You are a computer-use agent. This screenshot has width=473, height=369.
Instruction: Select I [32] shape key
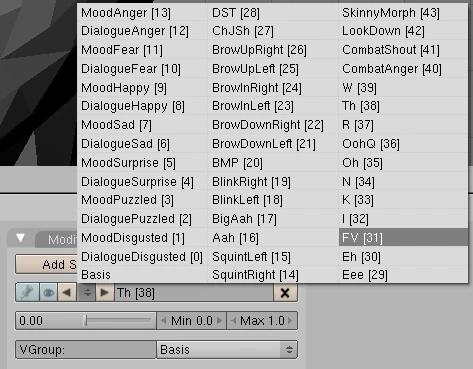tap(403, 219)
